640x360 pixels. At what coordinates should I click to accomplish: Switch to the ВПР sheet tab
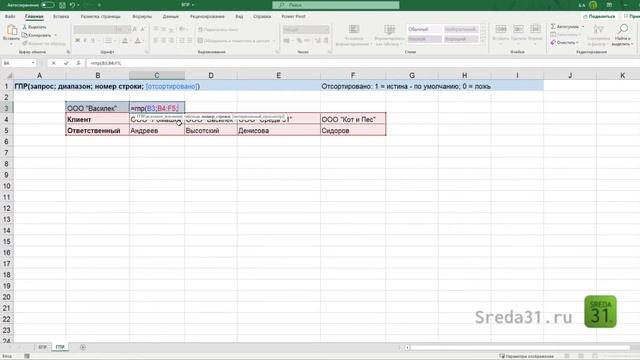coord(42,347)
